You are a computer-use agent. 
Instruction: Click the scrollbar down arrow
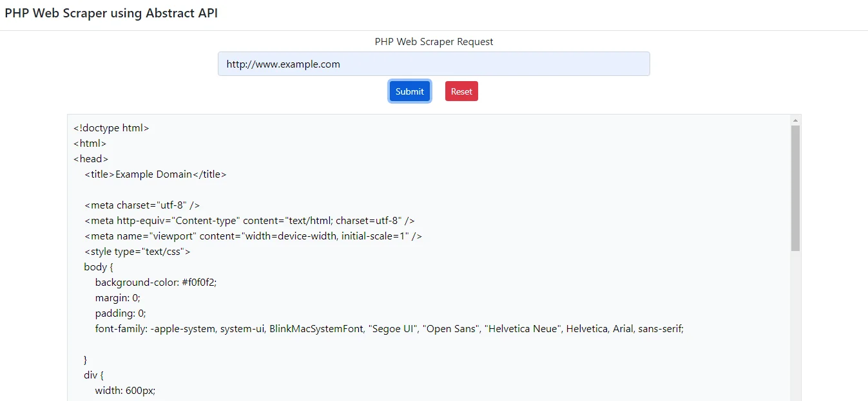coord(795,396)
